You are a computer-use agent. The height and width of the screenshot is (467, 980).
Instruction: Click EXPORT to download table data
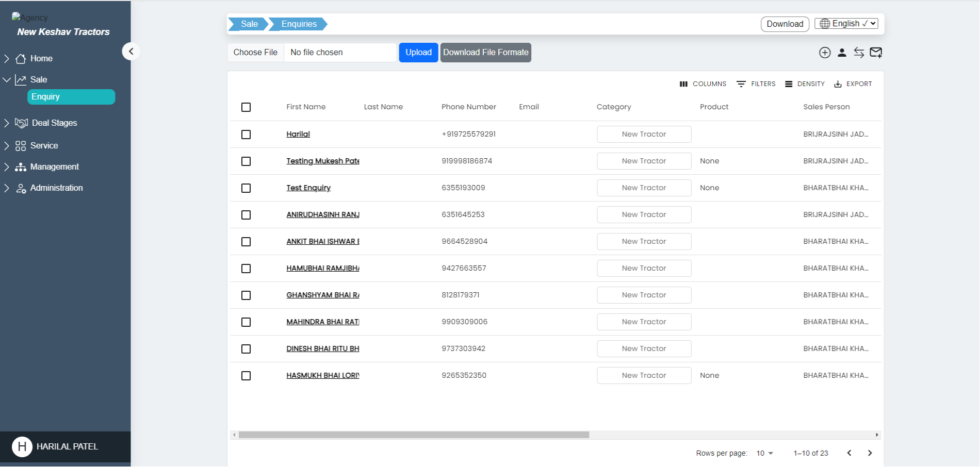pyautogui.click(x=853, y=84)
